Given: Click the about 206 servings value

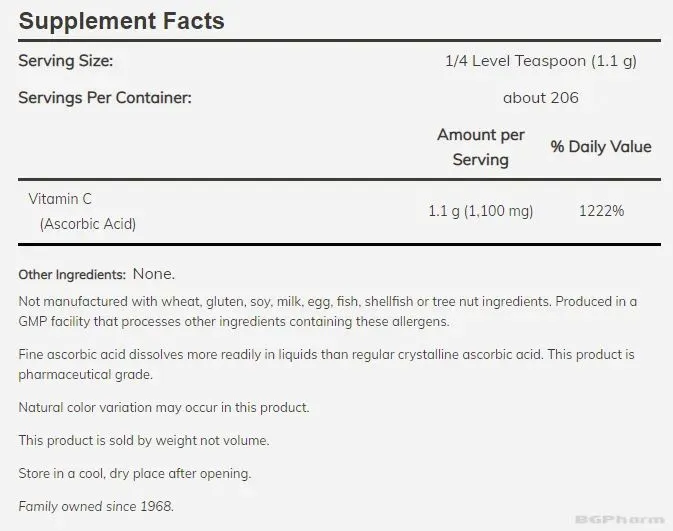Looking at the screenshot, I should coord(541,98).
